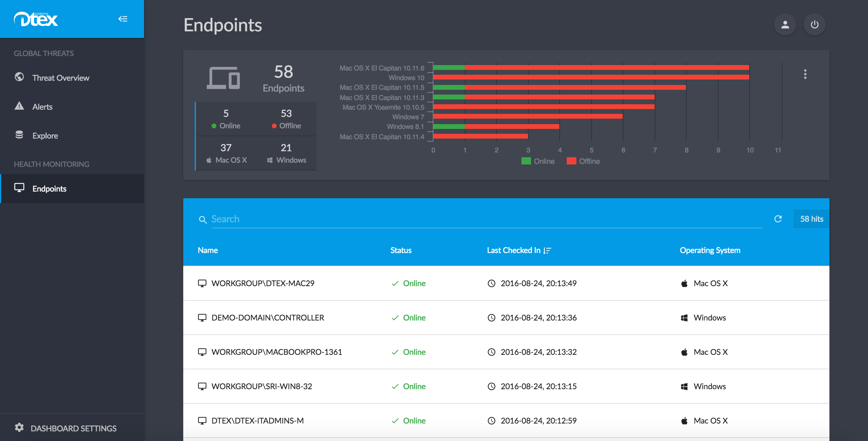Toggle the Online series in chart legend
The image size is (868, 441).
[x=537, y=161]
